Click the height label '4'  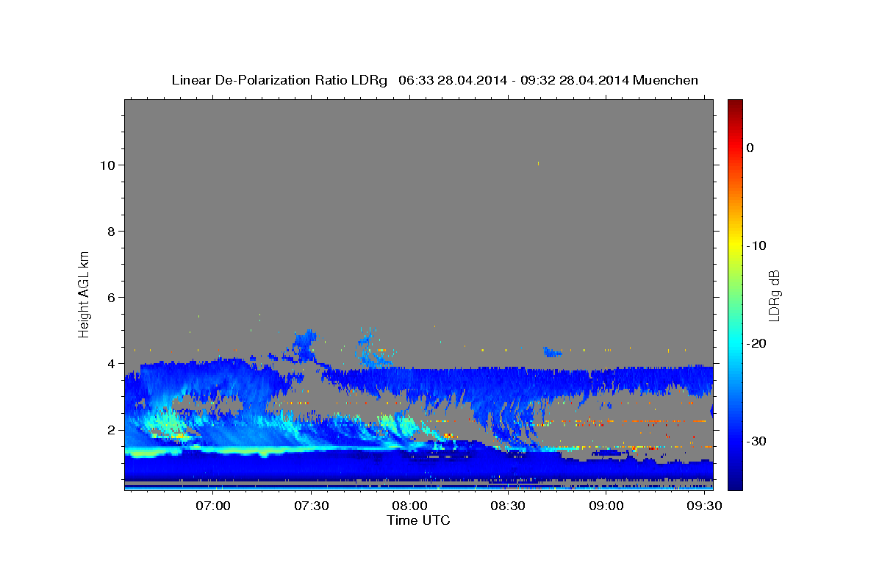(x=112, y=364)
